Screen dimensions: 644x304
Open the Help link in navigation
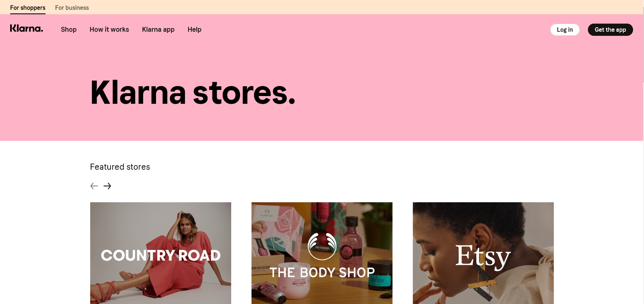[195, 29]
